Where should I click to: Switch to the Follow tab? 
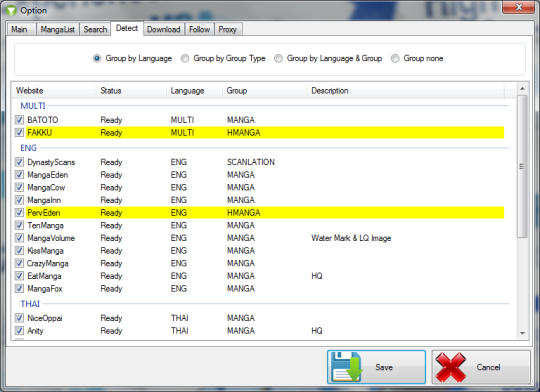coord(199,30)
